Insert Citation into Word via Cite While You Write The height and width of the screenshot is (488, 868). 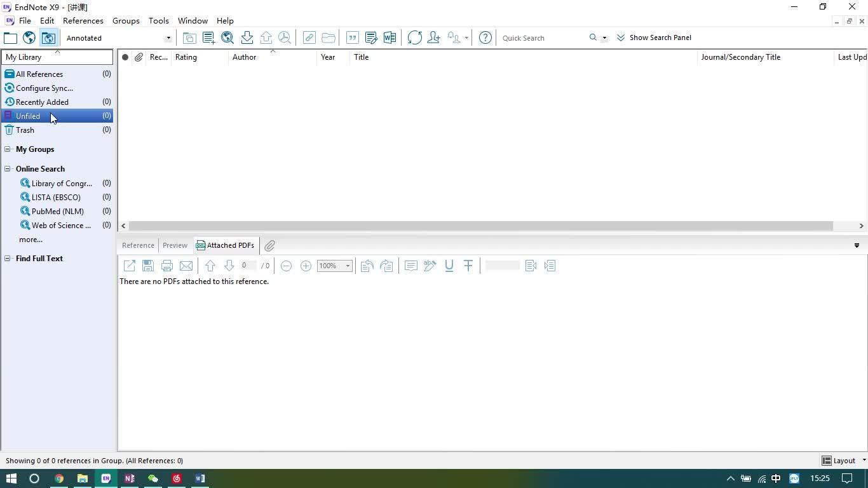pos(390,37)
